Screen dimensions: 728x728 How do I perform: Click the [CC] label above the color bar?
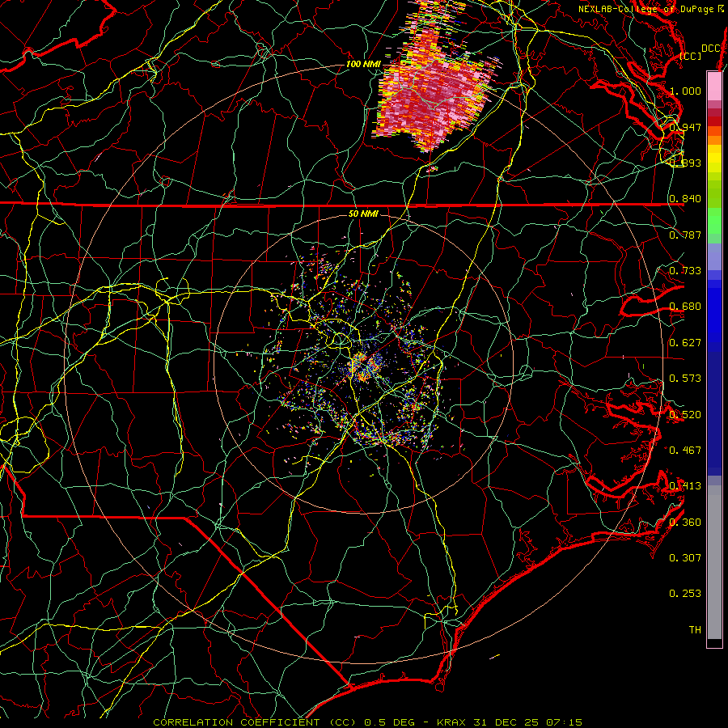tap(691, 56)
